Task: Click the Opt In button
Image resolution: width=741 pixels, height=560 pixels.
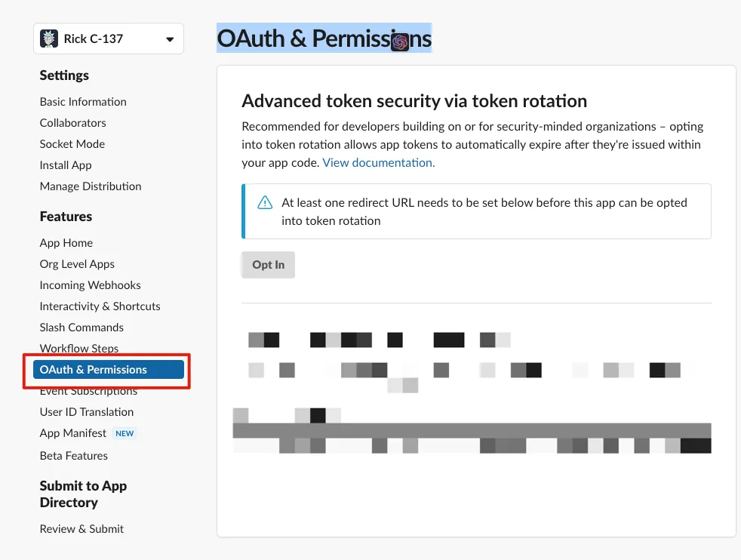Action: [269, 265]
